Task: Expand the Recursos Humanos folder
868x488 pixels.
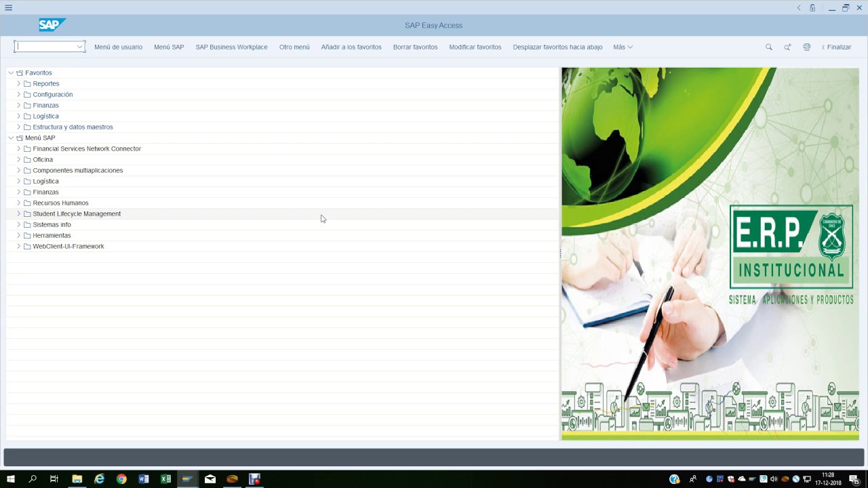Action: (18, 203)
